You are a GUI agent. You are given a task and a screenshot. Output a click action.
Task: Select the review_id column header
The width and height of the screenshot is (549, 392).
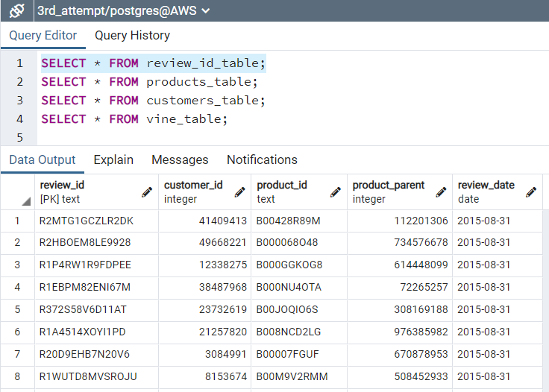pyautogui.click(x=97, y=192)
